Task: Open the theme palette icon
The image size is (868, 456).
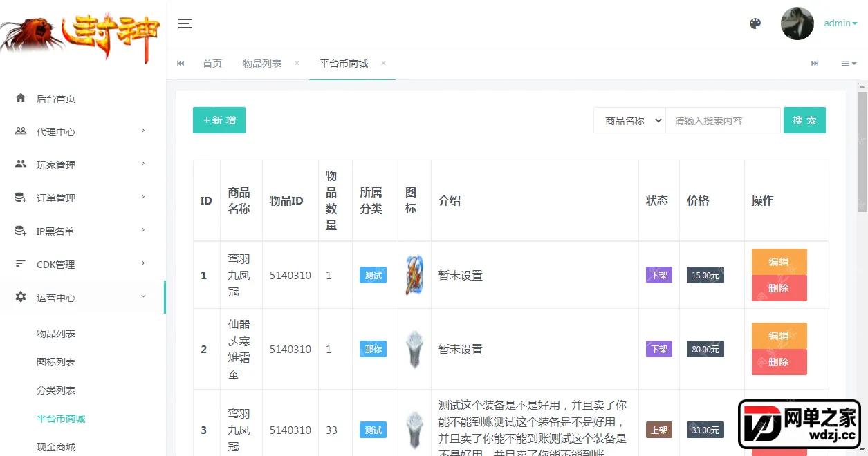Action: (755, 23)
